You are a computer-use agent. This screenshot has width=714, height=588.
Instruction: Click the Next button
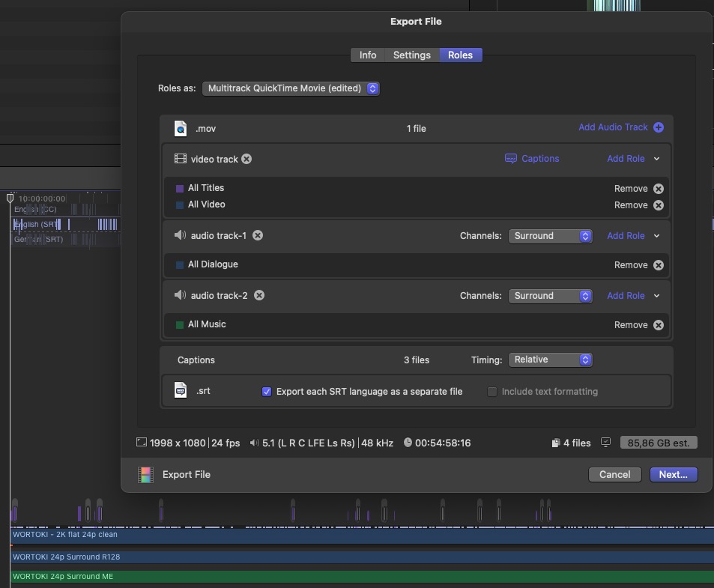pyautogui.click(x=673, y=474)
